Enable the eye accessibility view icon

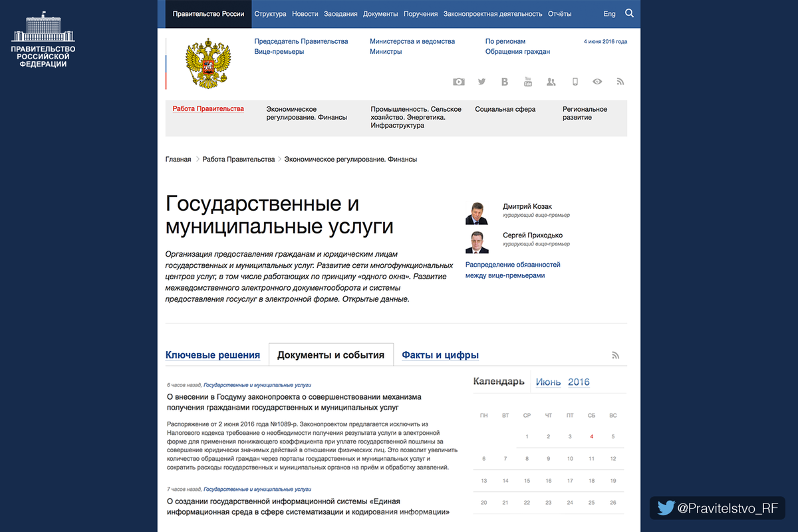pyautogui.click(x=597, y=82)
